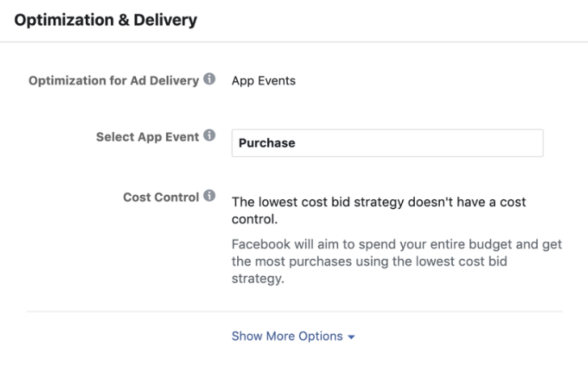588x376 pixels.
Task: Click the Select App Event label
Action: tap(147, 137)
